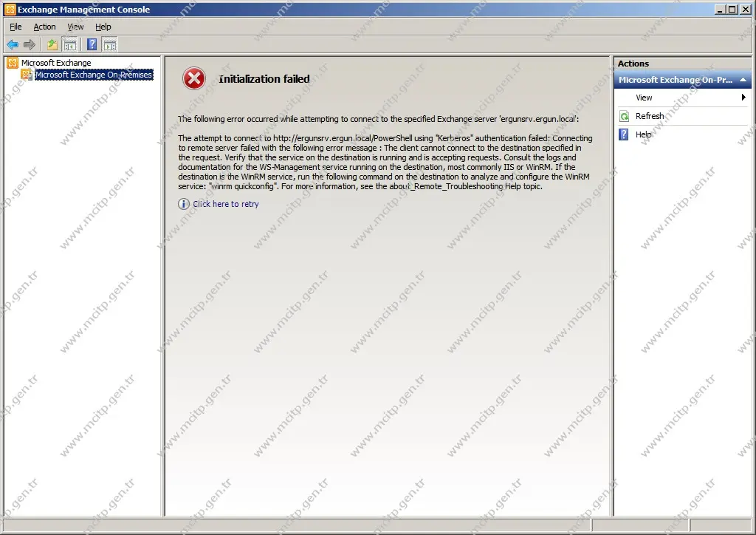756x535 pixels.
Task: Open the File menu
Action: click(x=16, y=27)
